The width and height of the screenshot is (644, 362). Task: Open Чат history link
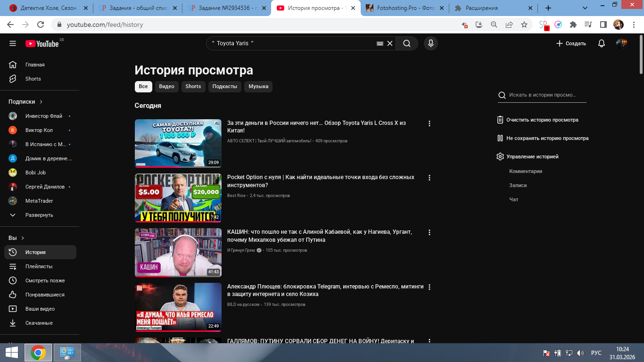click(514, 199)
